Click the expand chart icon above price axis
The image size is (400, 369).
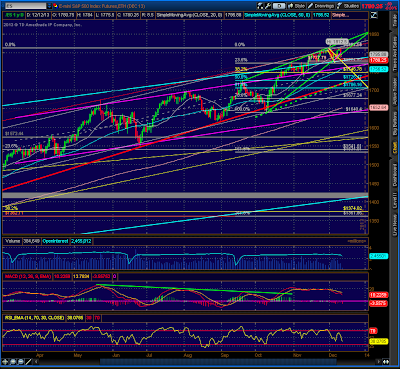(x=374, y=15)
